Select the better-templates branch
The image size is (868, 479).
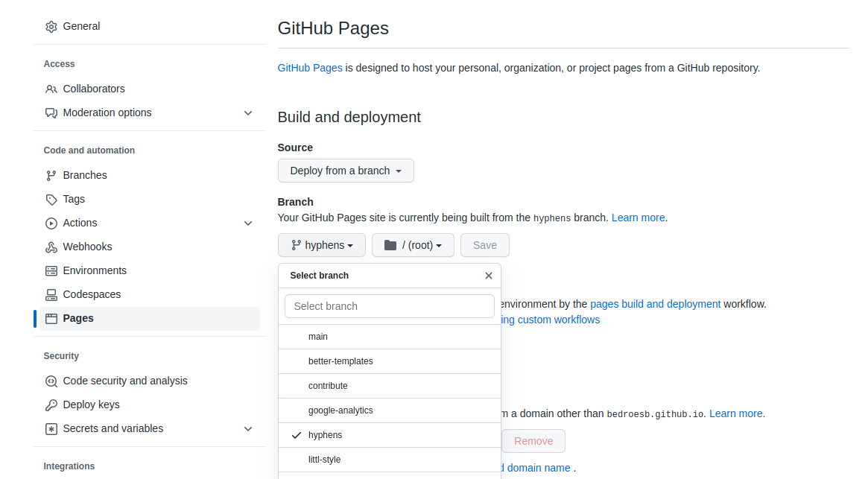390,361
